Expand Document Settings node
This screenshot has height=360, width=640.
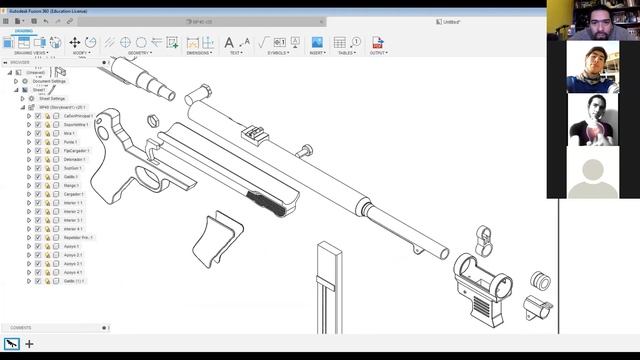(x=16, y=81)
